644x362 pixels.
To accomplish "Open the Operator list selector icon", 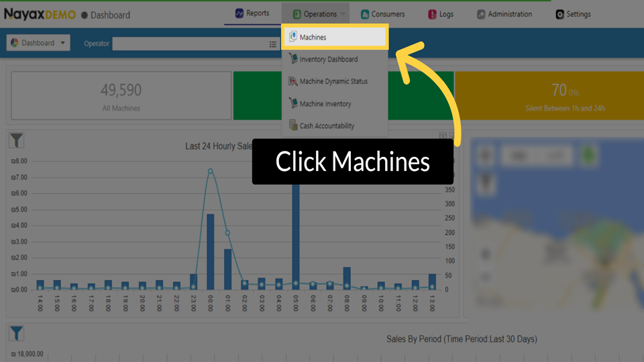I will click(x=272, y=44).
